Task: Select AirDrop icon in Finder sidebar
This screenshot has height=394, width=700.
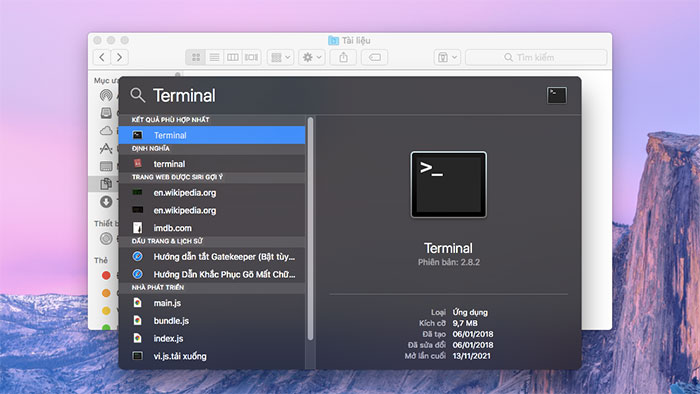Action: 106,95
